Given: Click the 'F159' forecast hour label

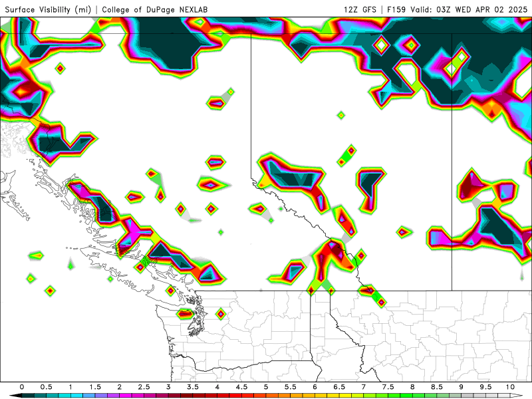Looking at the screenshot, I should (x=396, y=9).
